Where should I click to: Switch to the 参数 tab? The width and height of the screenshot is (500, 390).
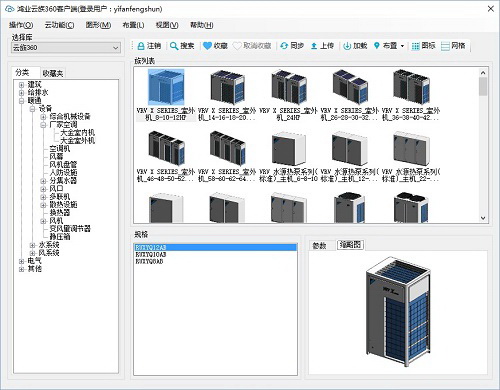pyautogui.click(x=319, y=246)
